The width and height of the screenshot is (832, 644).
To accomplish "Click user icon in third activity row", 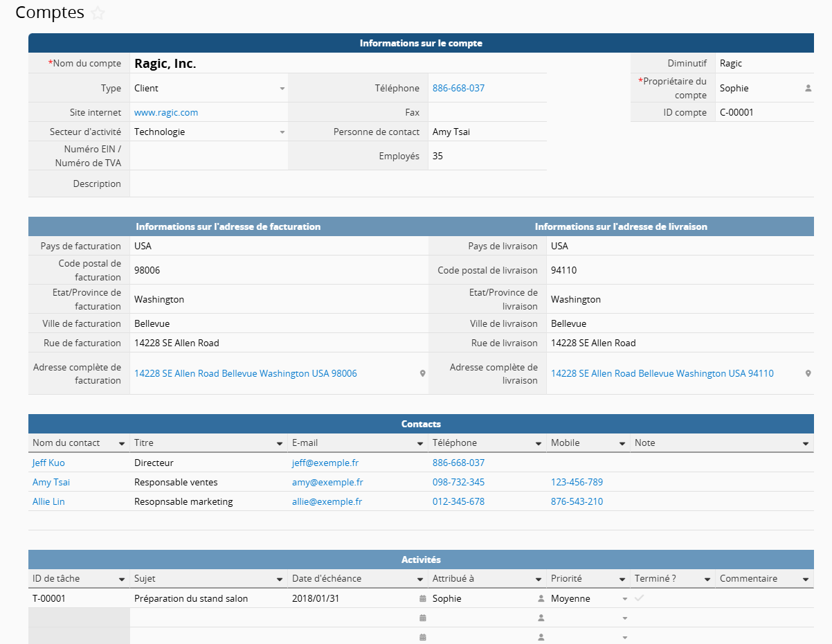I will (541, 637).
